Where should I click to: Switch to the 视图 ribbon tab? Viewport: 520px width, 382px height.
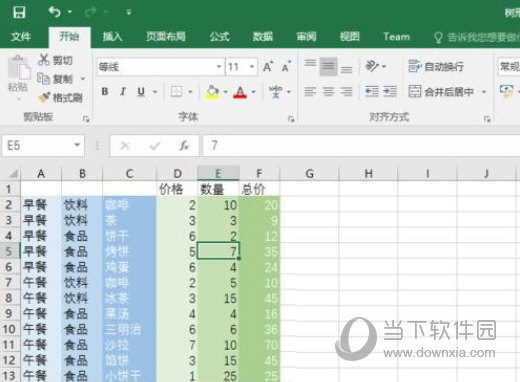pos(350,36)
